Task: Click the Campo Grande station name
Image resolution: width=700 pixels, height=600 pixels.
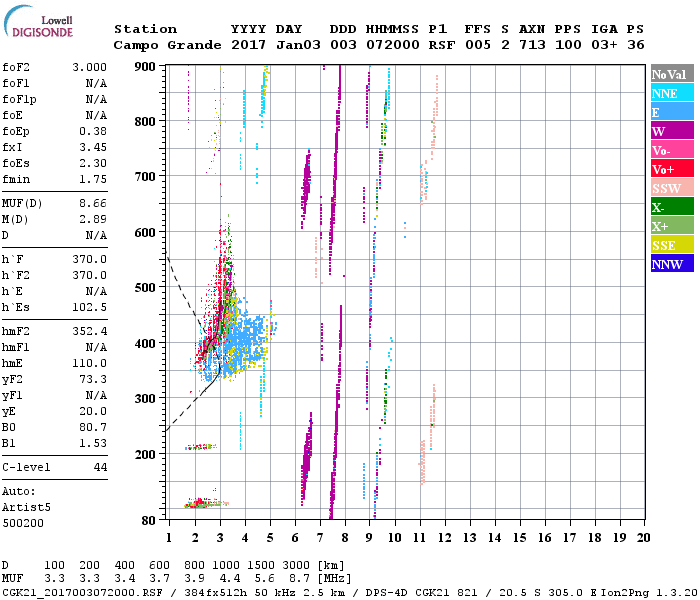Action: 167,45
